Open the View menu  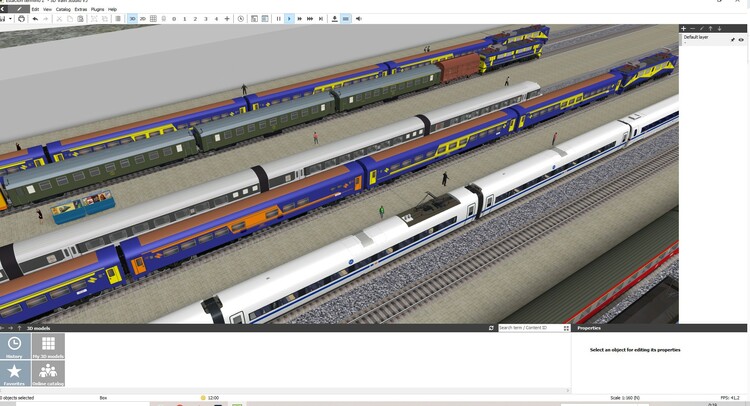[x=47, y=9]
